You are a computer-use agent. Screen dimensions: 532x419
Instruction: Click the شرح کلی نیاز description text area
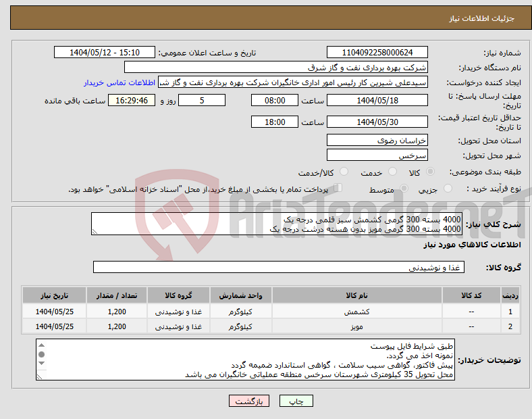pos(277,224)
